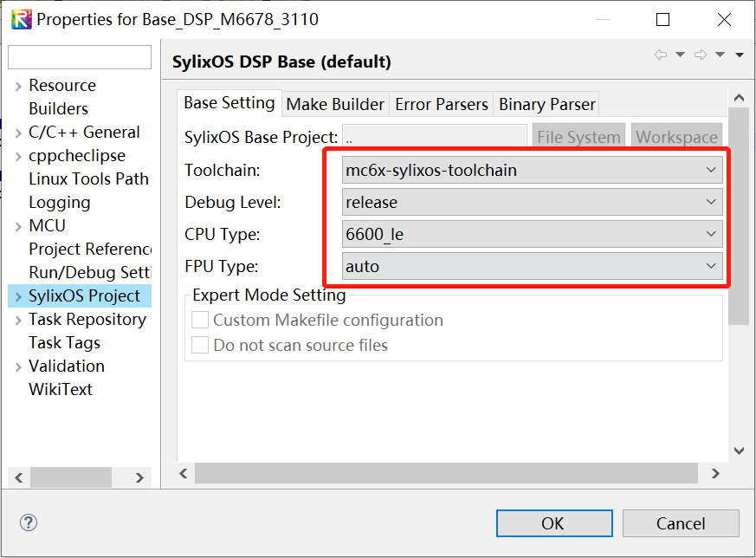Open the CPU Type dropdown

coord(533,234)
